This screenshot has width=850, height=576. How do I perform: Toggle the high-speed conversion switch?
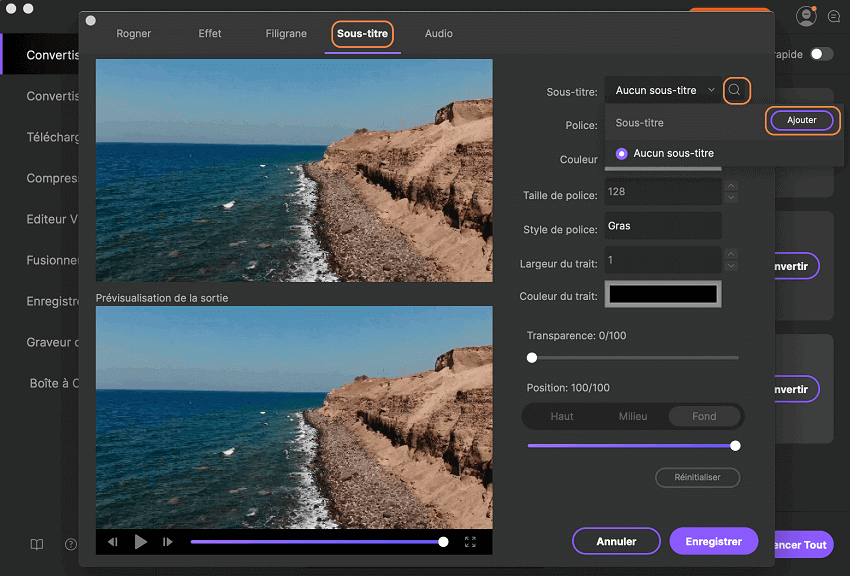[821, 54]
